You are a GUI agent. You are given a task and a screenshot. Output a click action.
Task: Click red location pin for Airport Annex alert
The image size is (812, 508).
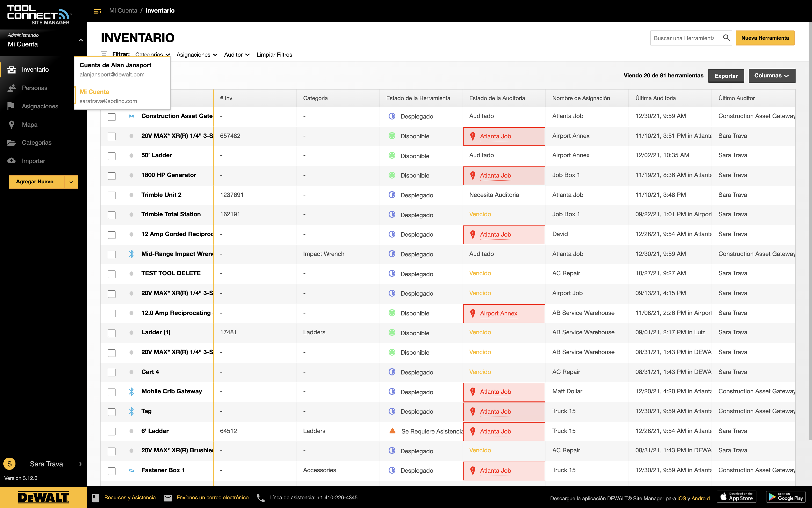coord(473,313)
